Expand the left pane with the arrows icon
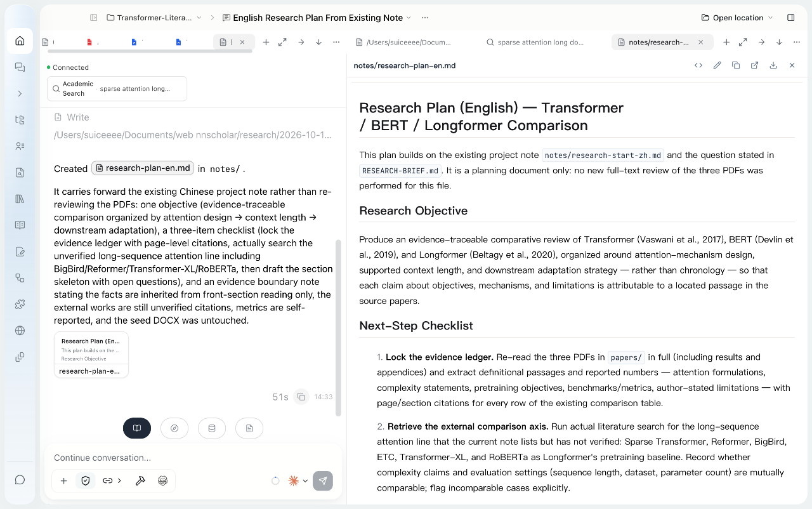Image resolution: width=812 pixels, height=509 pixels. (x=283, y=43)
